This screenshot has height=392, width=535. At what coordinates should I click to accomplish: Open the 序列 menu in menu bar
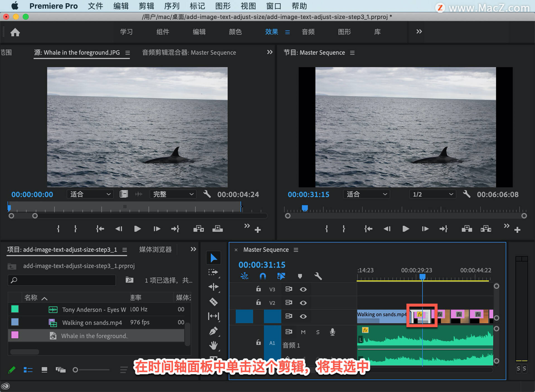click(x=172, y=6)
